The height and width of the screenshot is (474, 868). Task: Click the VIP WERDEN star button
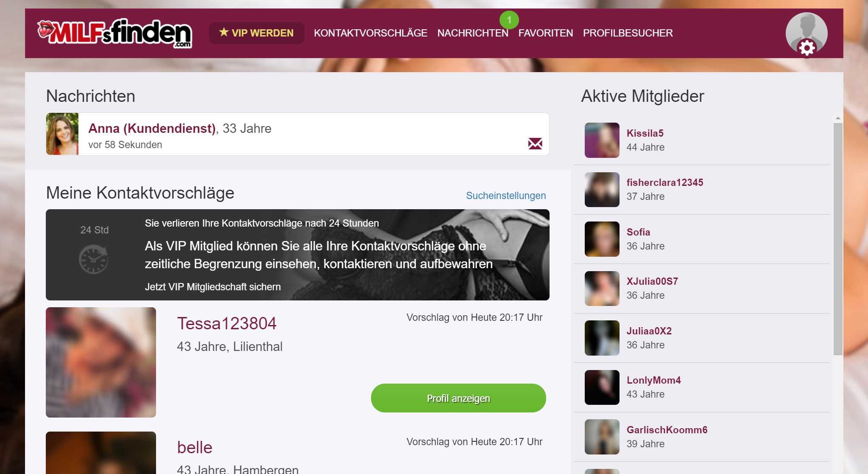pyautogui.click(x=257, y=33)
